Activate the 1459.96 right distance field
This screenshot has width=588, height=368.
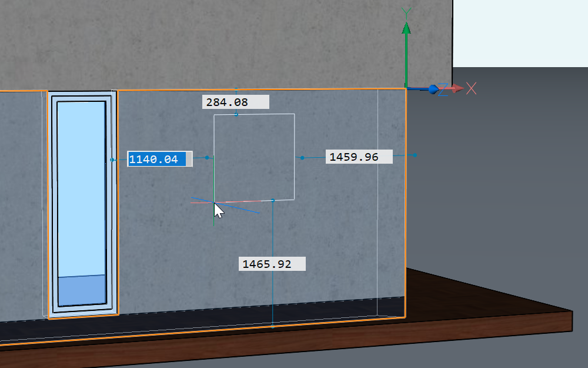click(359, 157)
